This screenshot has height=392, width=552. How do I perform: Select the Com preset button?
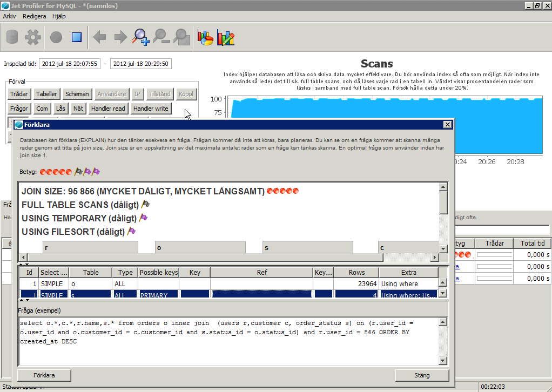[x=42, y=109]
